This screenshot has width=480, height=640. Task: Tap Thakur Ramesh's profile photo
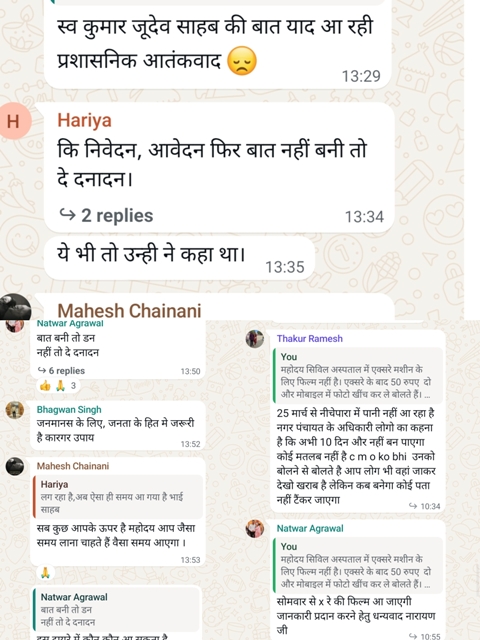click(255, 339)
